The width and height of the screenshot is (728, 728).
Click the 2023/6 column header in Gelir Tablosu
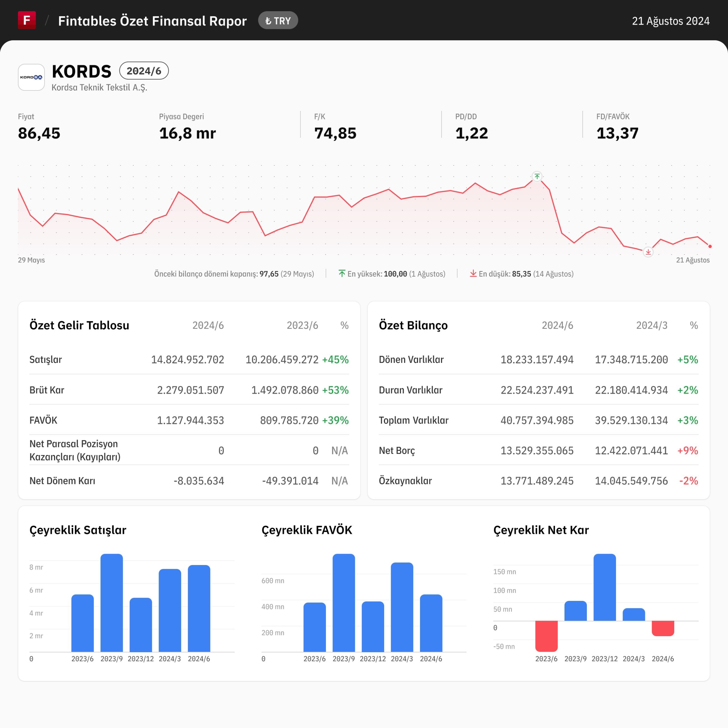302,325
